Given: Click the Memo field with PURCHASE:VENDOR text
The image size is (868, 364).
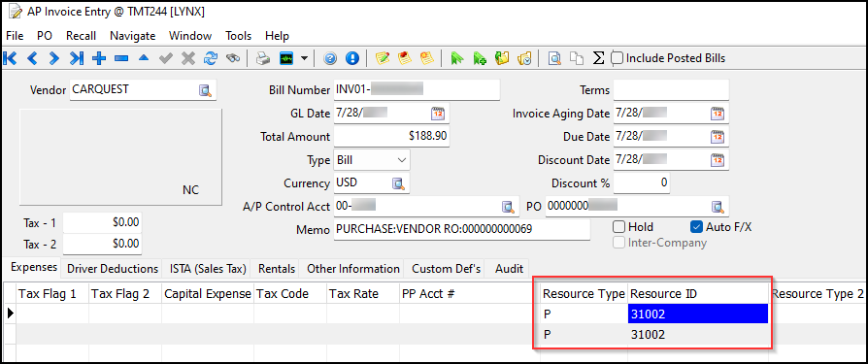Looking at the screenshot, I should [x=462, y=230].
